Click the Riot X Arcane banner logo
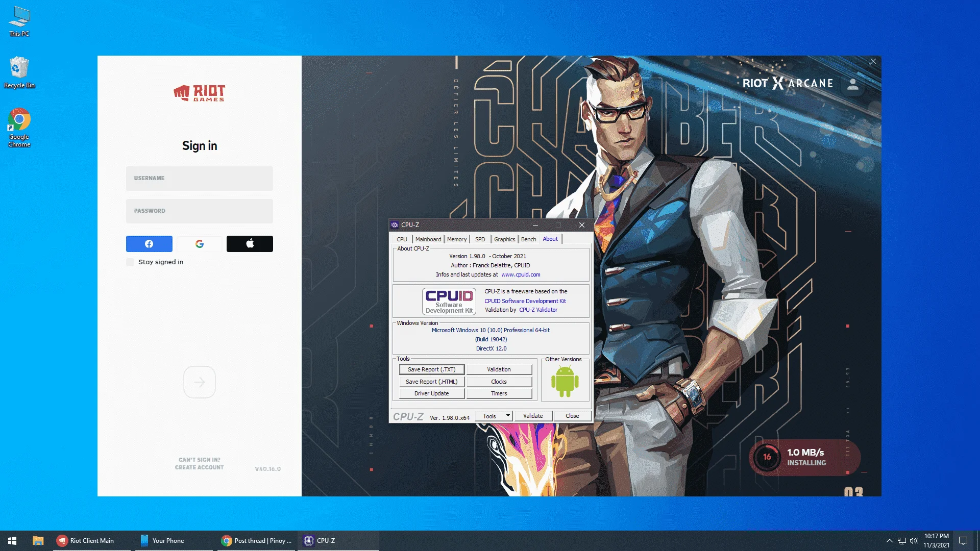Image resolution: width=980 pixels, height=551 pixels. tap(788, 83)
